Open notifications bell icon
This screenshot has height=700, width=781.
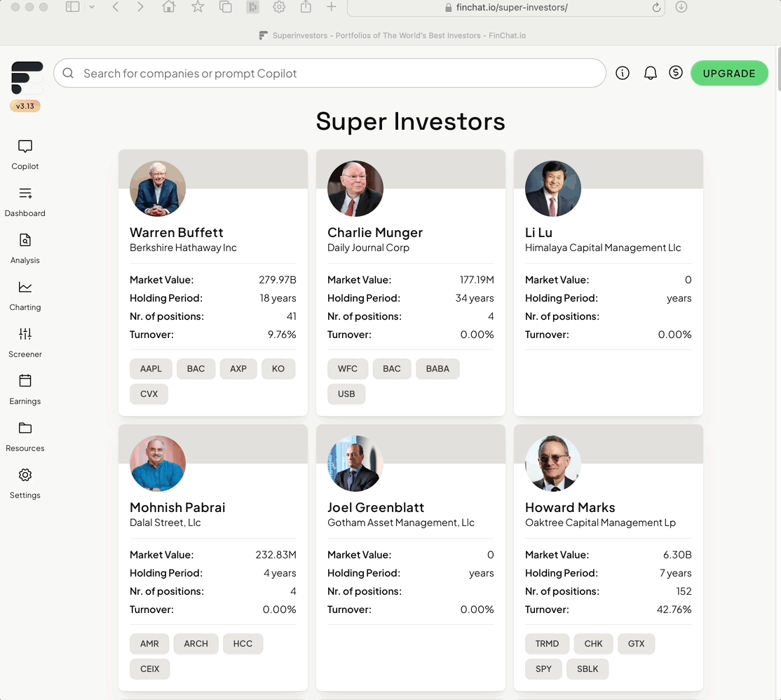650,73
